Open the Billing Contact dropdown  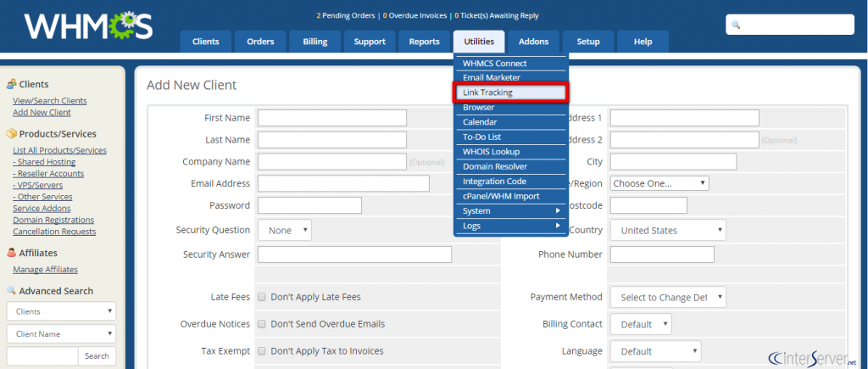[641, 324]
